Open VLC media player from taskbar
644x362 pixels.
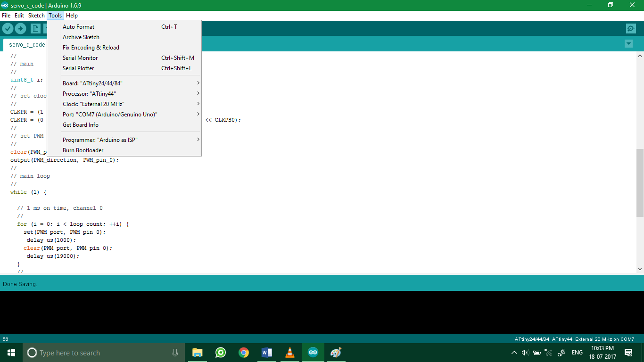pyautogui.click(x=290, y=353)
